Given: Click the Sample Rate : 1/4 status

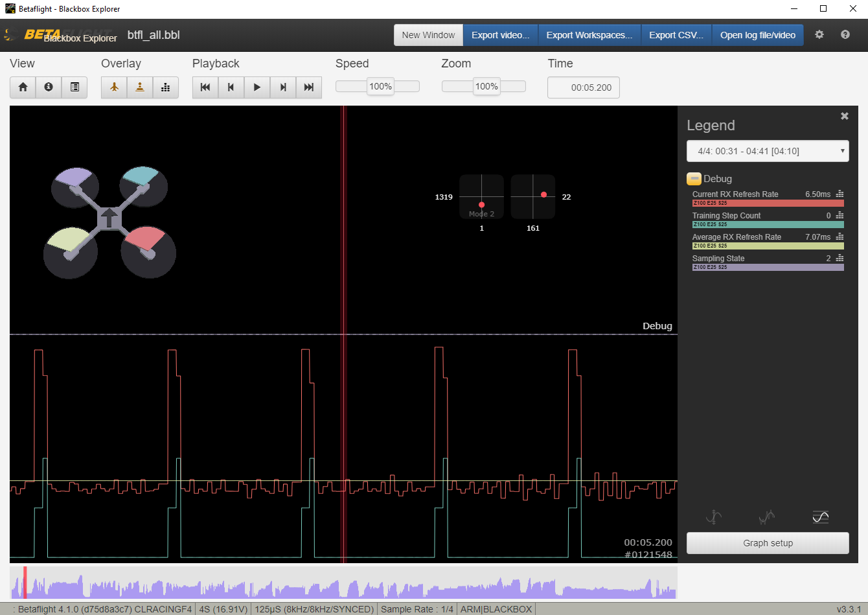Looking at the screenshot, I should [417, 609].
